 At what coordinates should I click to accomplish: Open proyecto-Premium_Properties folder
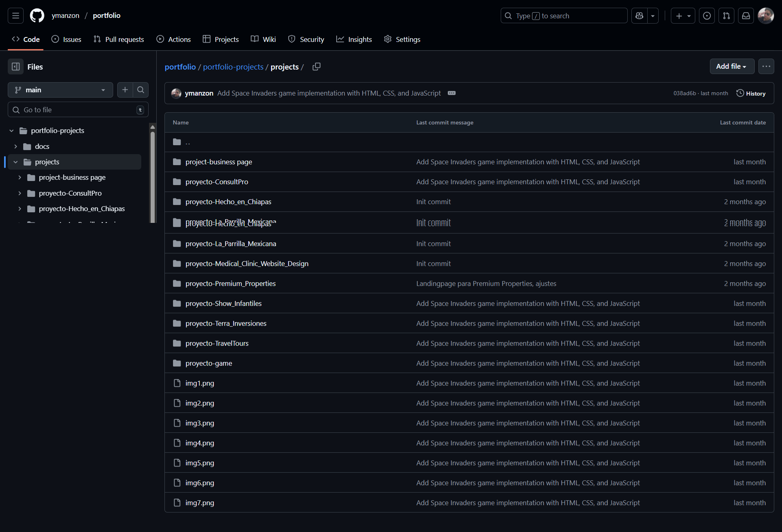pyautogui.click(x=230, y=283)
